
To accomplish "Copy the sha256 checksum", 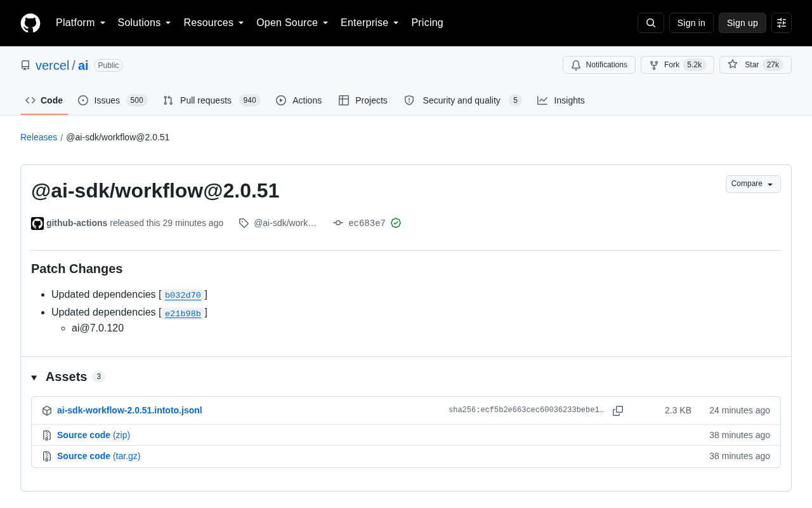I will [618, 411].
